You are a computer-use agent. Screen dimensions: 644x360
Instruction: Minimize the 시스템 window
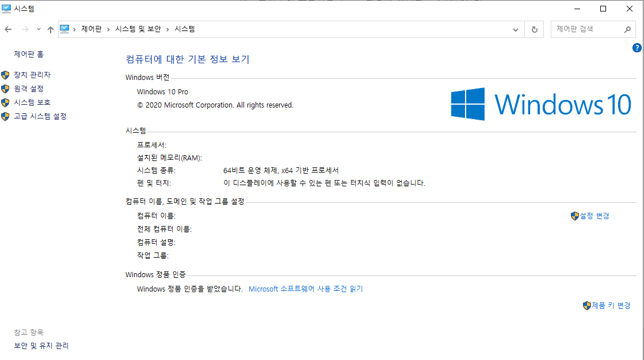(x=577, y=9)
